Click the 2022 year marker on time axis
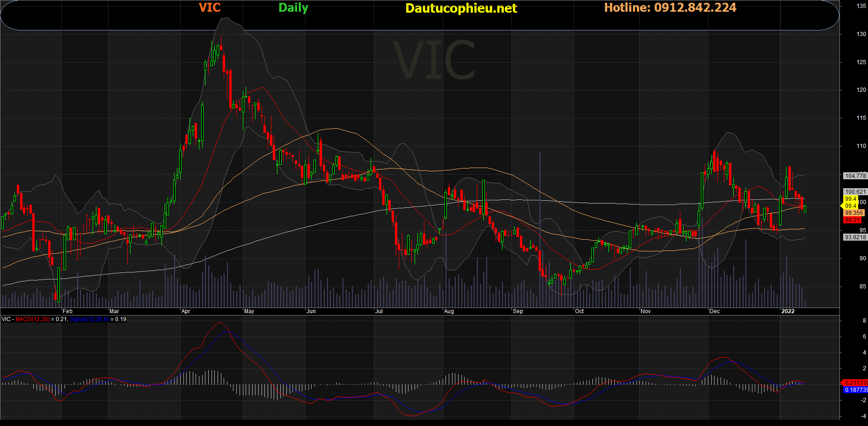Viewport: 868px width, 426px height. point(788,311)
